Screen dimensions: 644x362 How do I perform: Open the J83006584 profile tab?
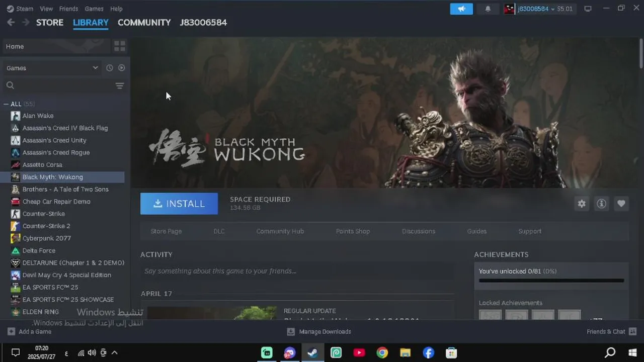point(203,22)
